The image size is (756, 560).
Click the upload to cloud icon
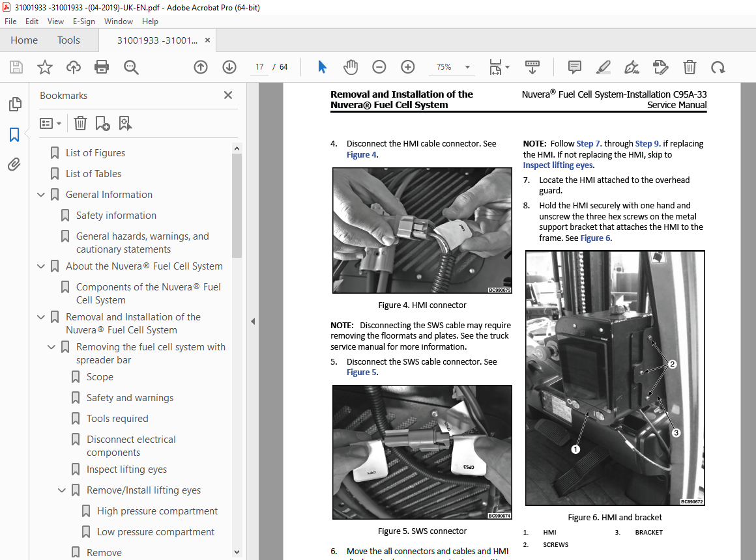[73, 67]
